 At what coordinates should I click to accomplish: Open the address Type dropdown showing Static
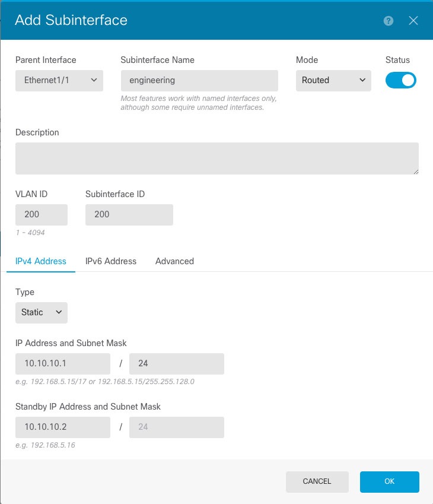click(x=41, y=312)
